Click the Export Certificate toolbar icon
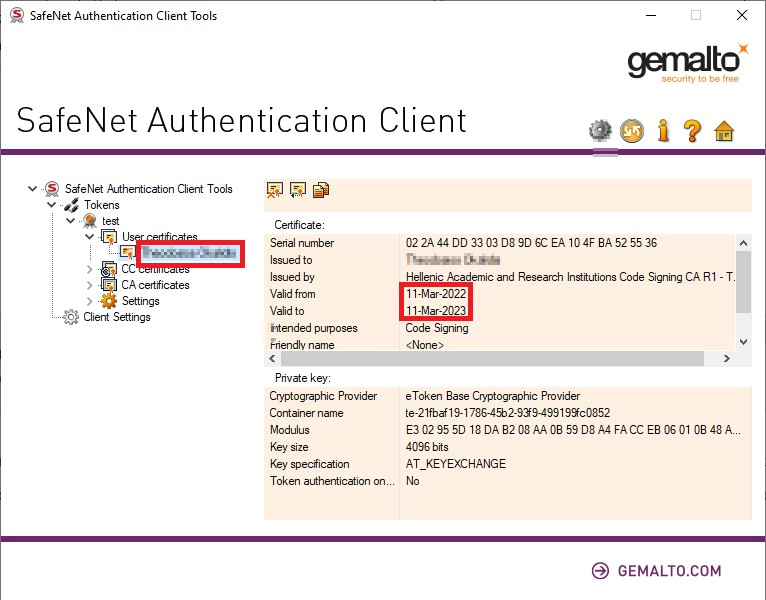This screenshot has height=600, width=766. click(x=298, y=190)
